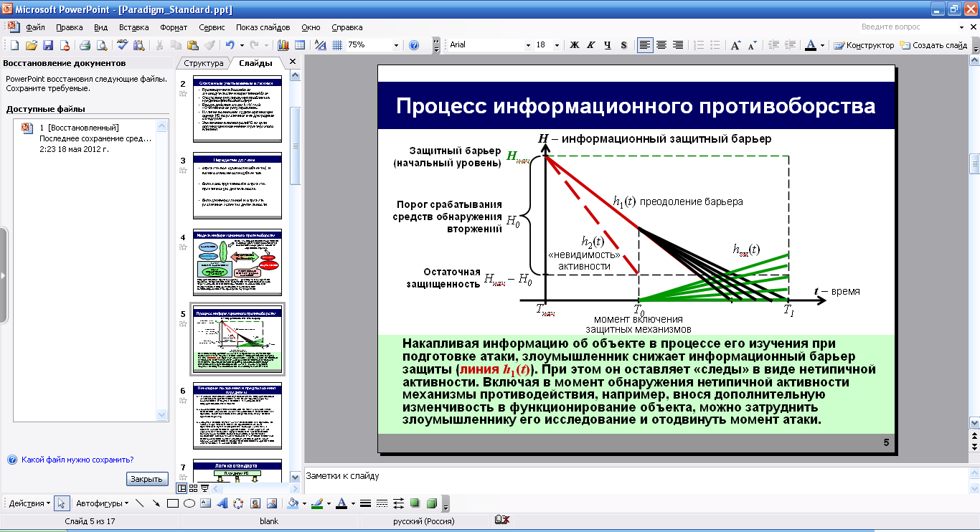The height and width of the screenshot is (532, 980).
Task: Select slide 4 thumbnail
Action: pyautogui.click(x=237, y=264)
